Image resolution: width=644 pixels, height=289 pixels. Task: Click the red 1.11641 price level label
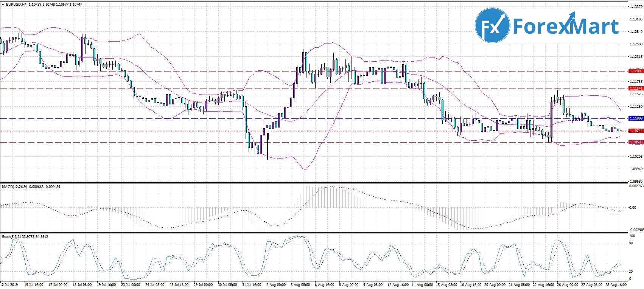coord(636,89)
